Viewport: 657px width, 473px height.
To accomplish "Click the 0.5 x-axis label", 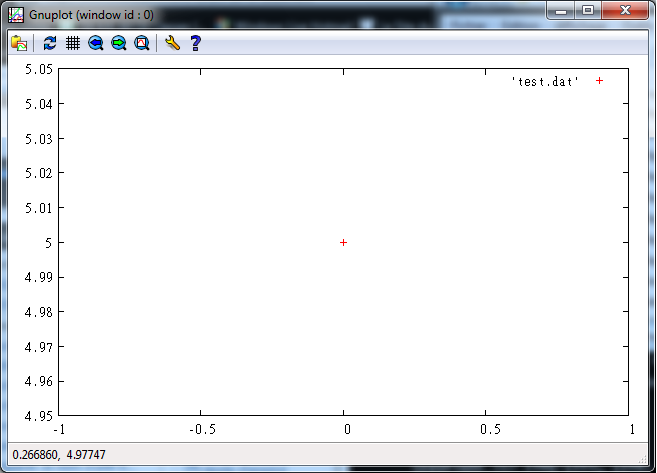I will pyautogui.click(x=490, y=429).
